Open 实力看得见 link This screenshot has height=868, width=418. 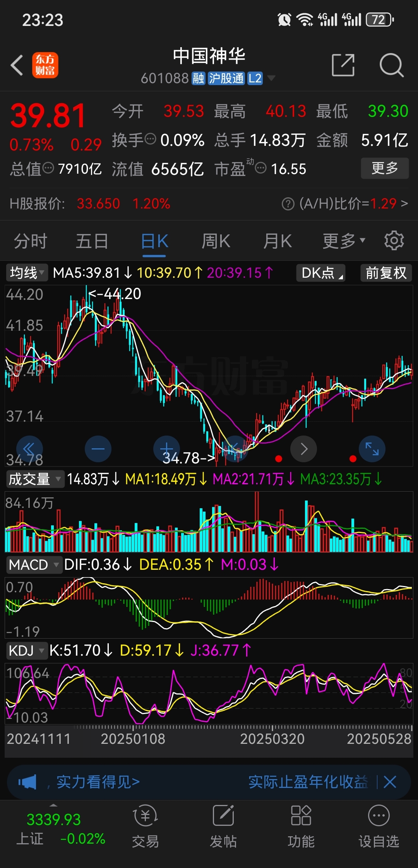click(x=98, y=782)
